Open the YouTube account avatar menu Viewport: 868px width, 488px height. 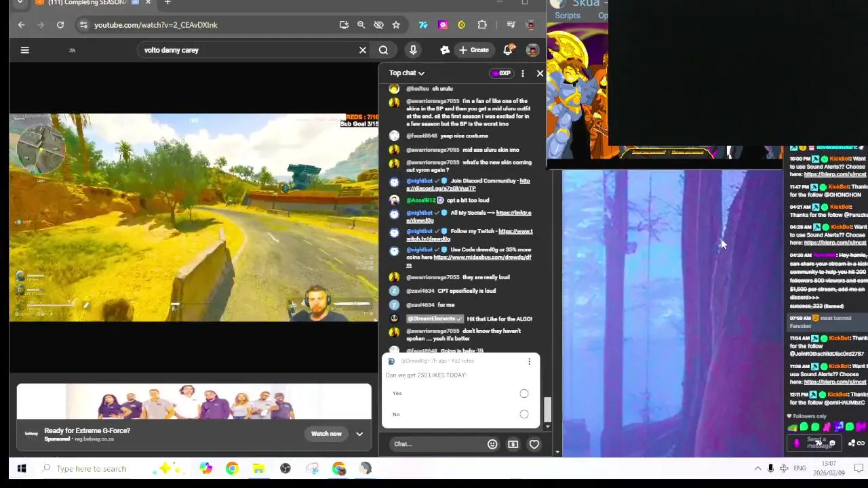533,49
